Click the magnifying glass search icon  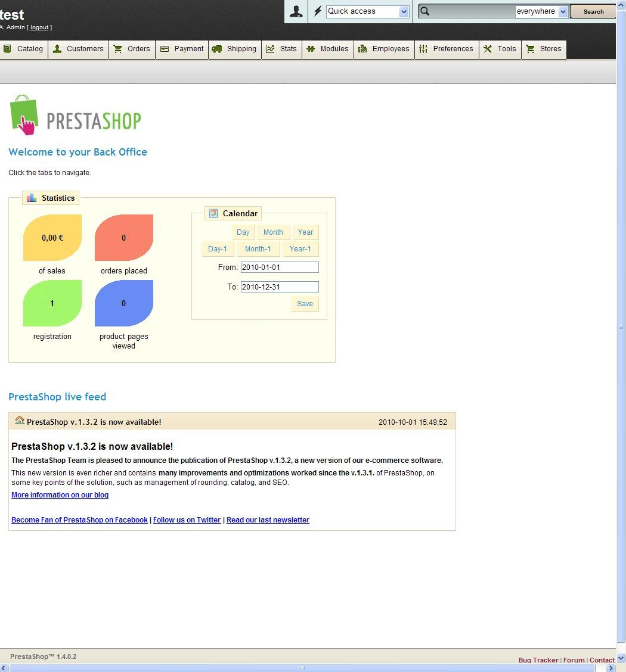424,11
